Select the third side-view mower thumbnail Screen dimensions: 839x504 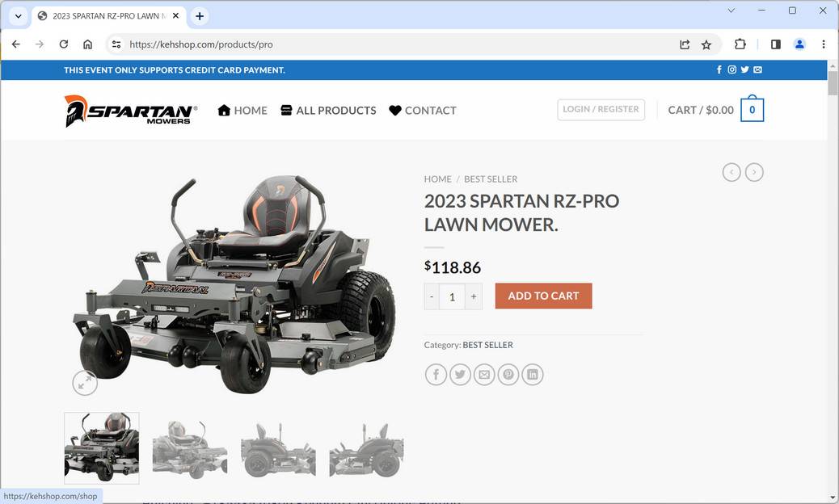(x=278, y=448)
